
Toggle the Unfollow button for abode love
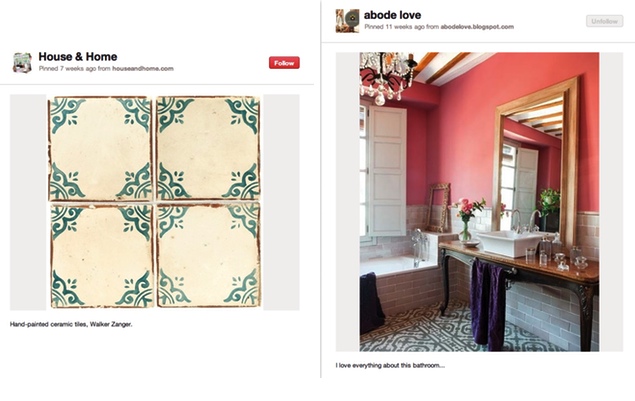point(604,21)
